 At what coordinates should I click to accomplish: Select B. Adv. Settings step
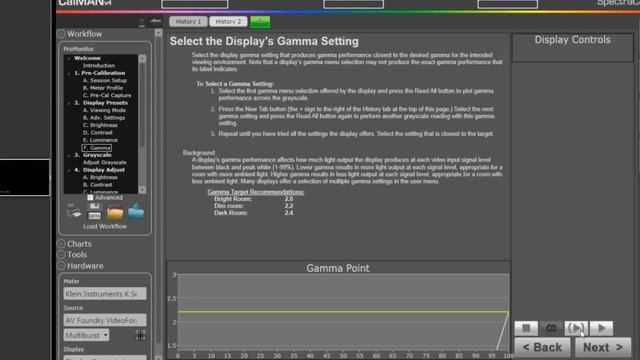click(x=104, y=118)
